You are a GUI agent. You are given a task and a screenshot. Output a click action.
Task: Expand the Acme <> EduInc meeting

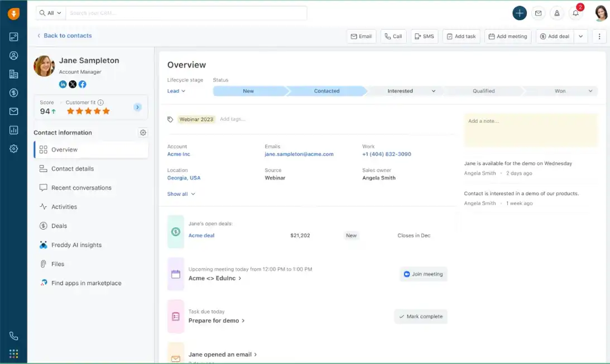click(215, 278)
